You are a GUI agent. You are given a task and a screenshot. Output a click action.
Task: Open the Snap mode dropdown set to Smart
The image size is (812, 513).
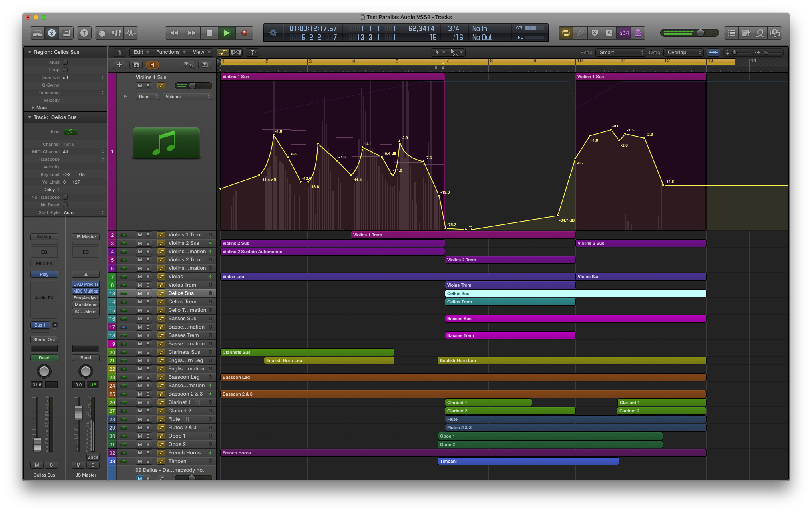621,52
